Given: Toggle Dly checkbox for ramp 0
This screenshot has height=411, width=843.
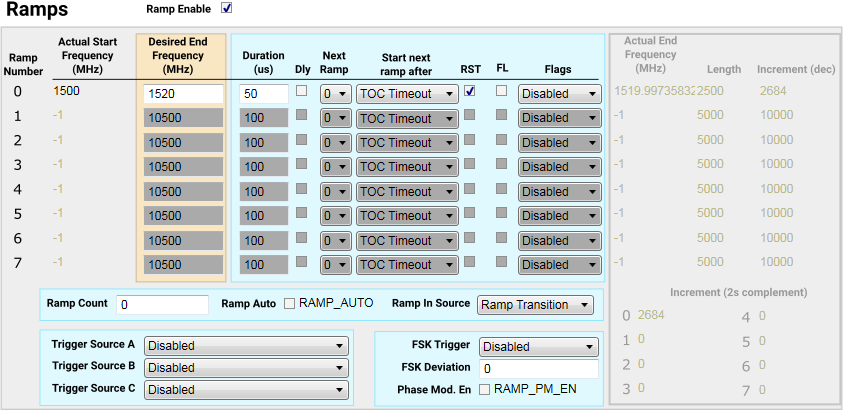Looking at the screenshot, I should (302, 91).
